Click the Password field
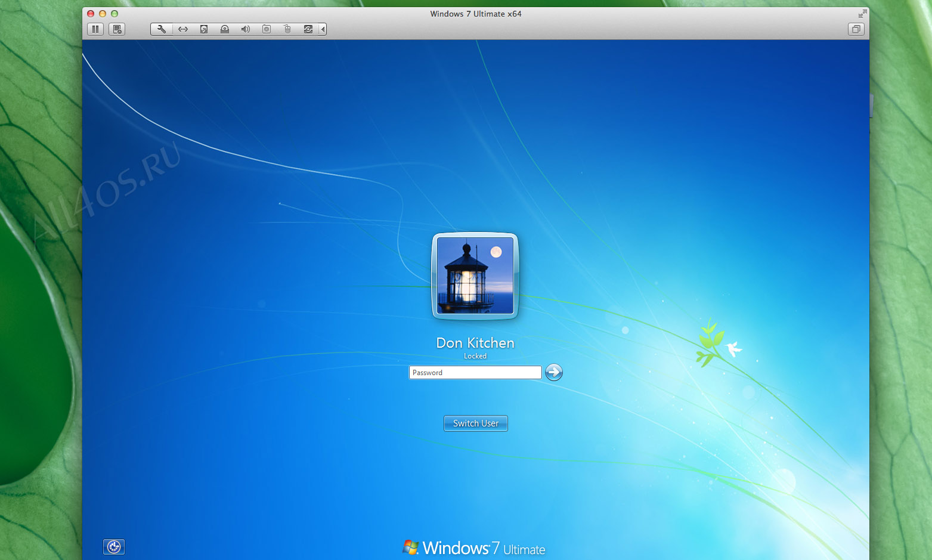Image resolution: width=932 pixels, height=560 pixels. tap(475, 373)
